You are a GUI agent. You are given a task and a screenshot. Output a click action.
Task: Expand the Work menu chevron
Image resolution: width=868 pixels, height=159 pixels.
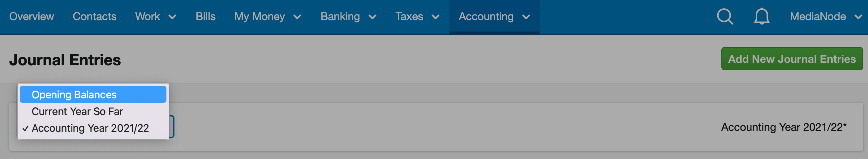[x=172, y=17]
